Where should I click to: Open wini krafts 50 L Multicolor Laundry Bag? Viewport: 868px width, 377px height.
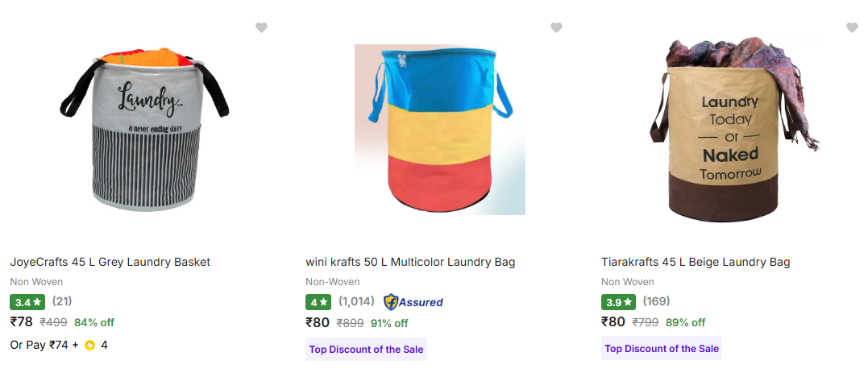(x=410, y=262)
